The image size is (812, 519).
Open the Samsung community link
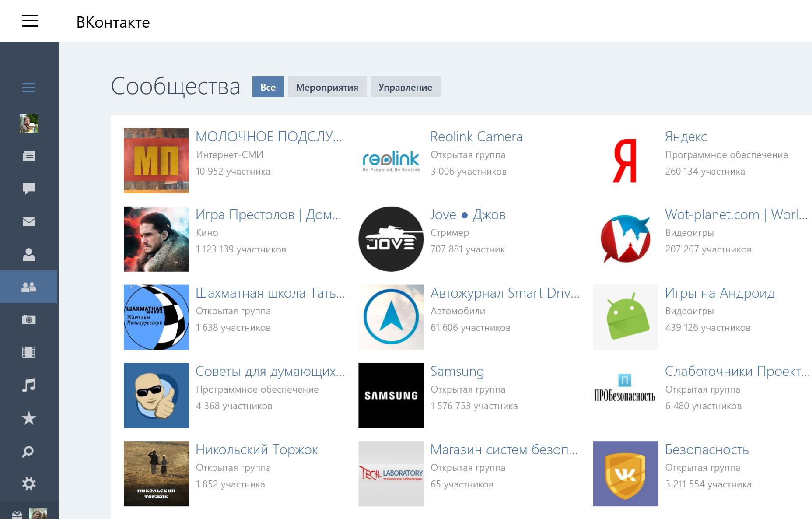(457, 371)
